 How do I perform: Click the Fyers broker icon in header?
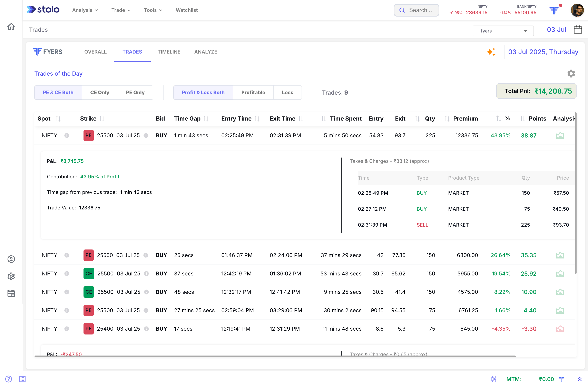(x=554, y=10)
